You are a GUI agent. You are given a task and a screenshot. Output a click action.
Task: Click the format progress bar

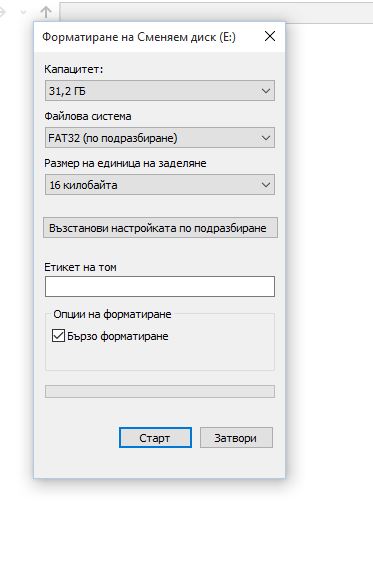(x=160, y=391)
